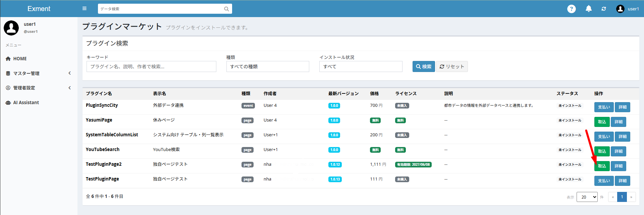Viewport: 644px width, 215px height.
Task: Click the AI Assistant robot icon
Action: [8, 102]
